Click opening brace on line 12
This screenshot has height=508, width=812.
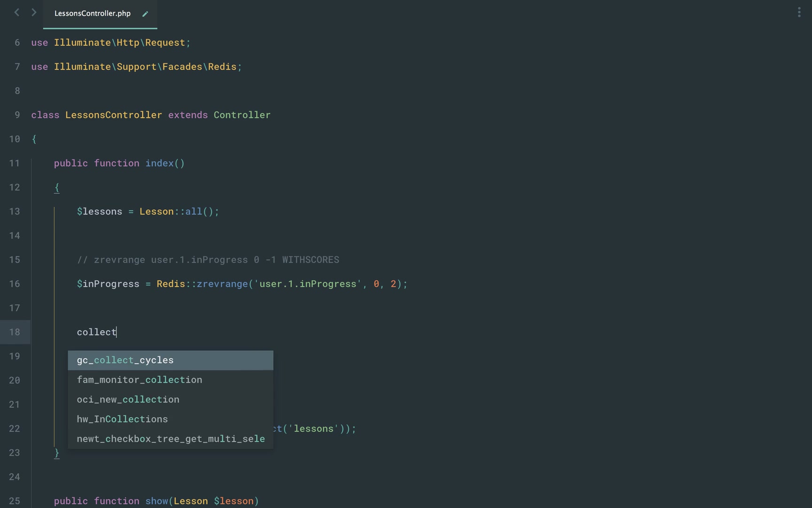[57, 188]
